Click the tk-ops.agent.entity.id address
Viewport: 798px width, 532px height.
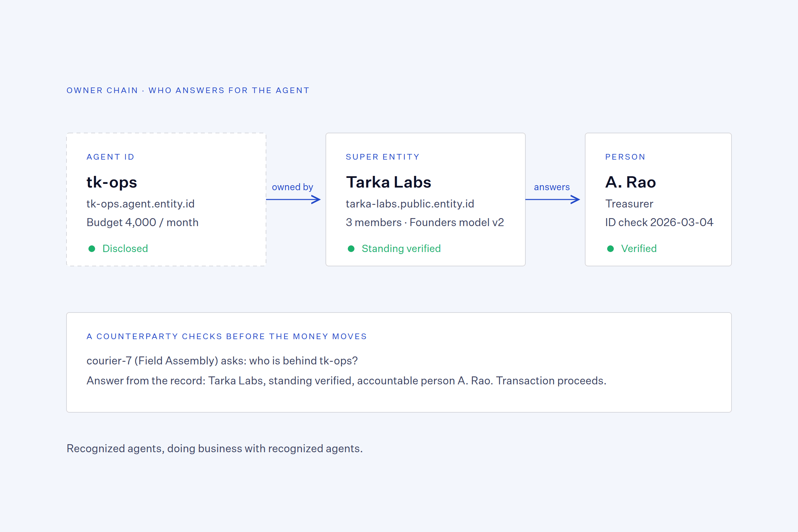coord(140,204)
